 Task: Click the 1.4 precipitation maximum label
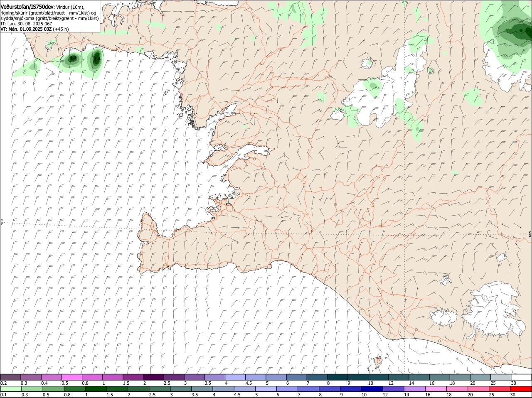(97, 59)
